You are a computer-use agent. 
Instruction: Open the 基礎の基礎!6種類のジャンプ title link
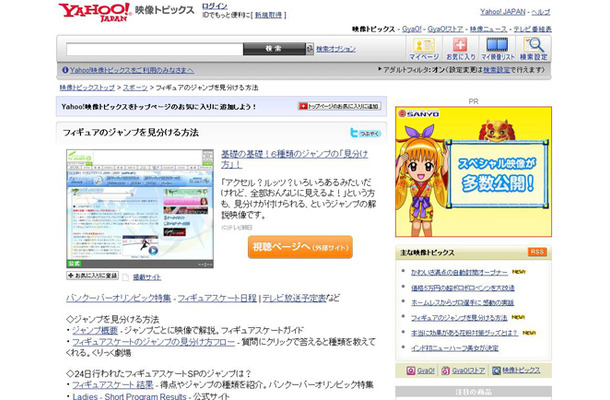[x=294, y=159]
